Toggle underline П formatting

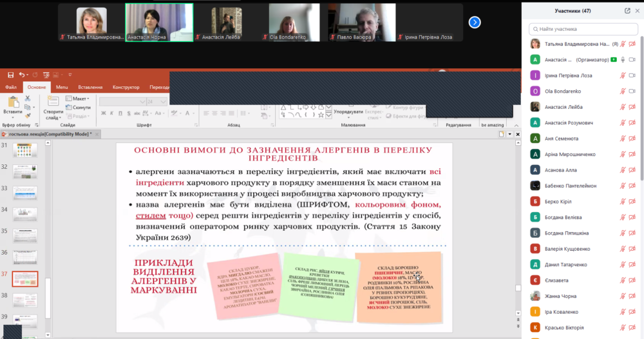(x=120, y=113)
